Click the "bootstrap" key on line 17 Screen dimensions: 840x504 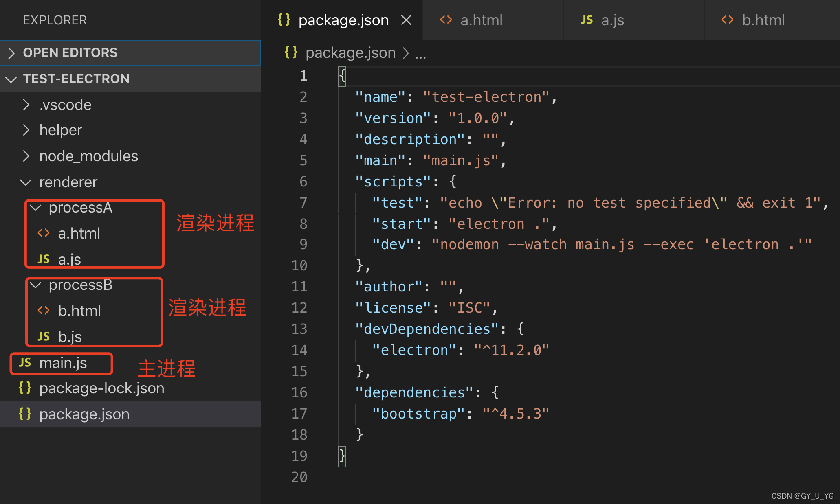point(418,414)
